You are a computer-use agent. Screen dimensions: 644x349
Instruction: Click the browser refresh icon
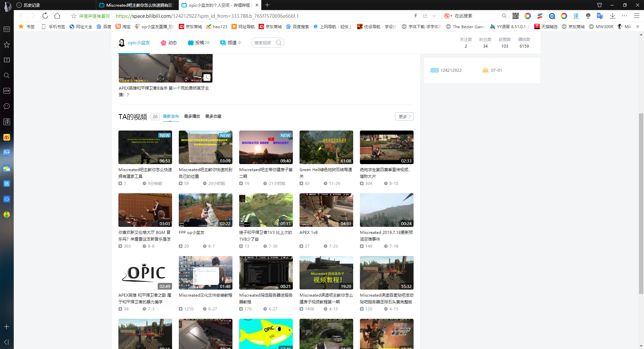(45, 16)
